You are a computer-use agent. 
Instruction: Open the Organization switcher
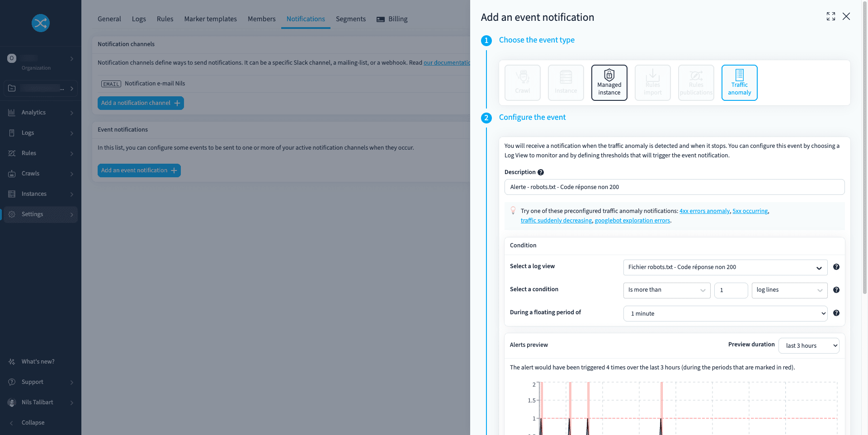pyautogui.click(x=40, y=62)
